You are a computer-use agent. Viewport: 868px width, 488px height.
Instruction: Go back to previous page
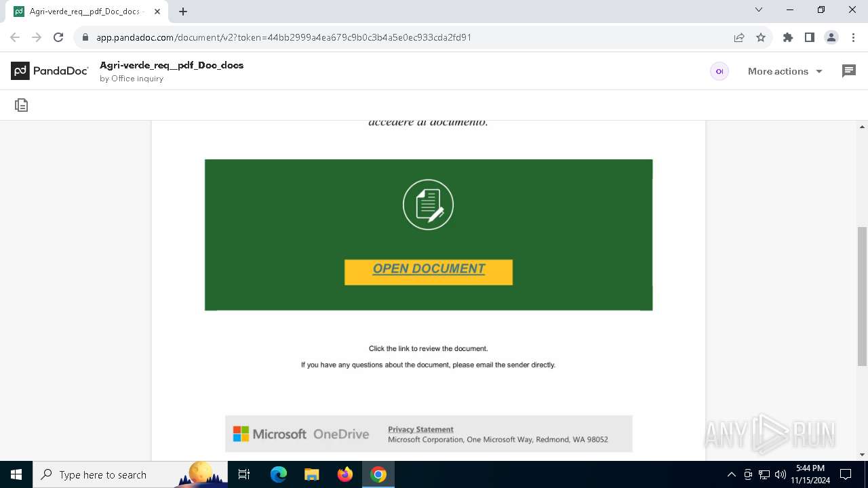(15, 37)
